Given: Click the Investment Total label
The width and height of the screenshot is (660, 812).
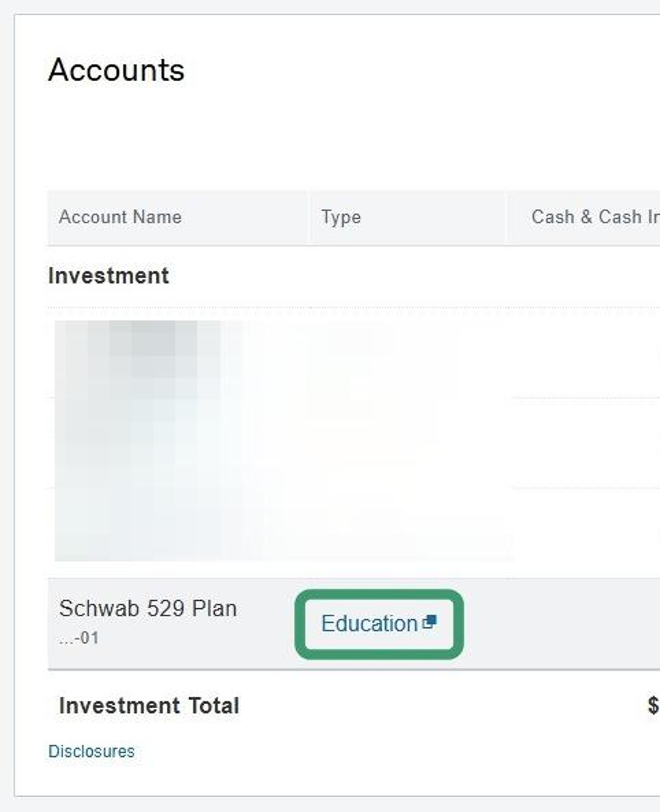Looking at the screenshot, I should coord(149,705).
